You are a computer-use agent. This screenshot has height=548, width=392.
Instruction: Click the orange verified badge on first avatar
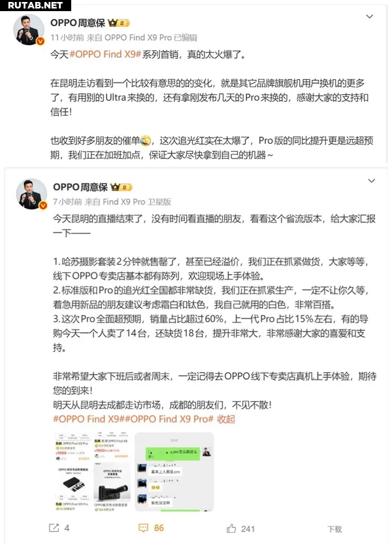click(x=41, y=42)
